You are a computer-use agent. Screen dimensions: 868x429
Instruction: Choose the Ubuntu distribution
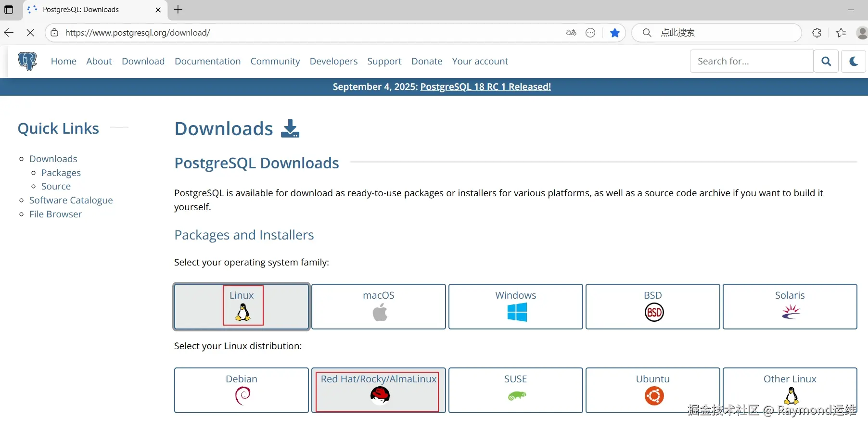(653, 391)
